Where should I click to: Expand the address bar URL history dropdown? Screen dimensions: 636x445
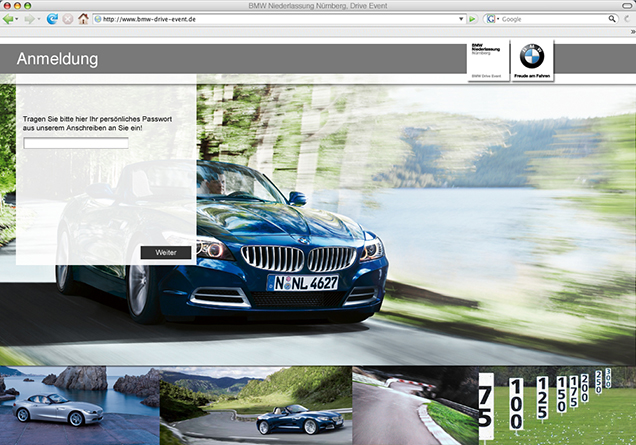[459, 19]
